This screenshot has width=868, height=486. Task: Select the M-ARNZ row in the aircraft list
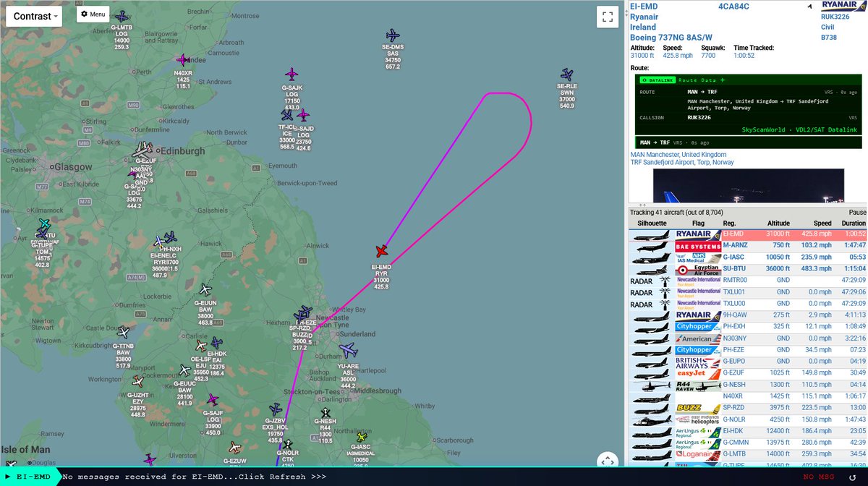pos(748,246)
